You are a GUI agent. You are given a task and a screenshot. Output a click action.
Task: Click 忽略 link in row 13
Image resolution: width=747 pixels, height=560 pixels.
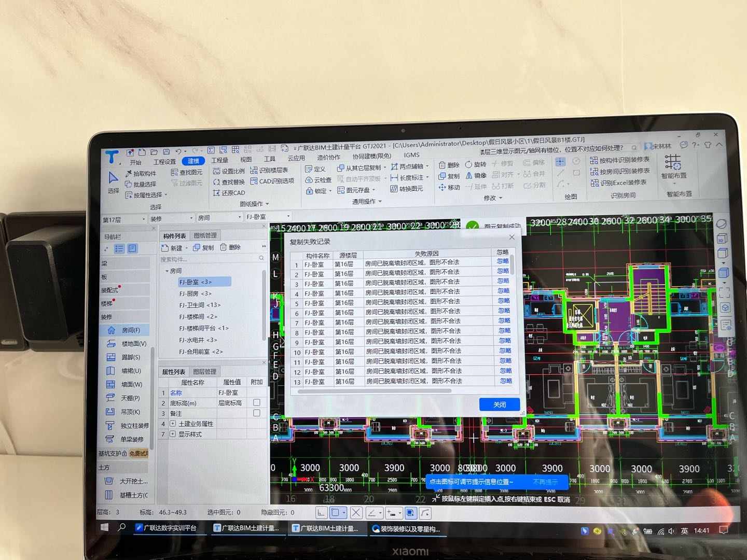click(506, 381)
